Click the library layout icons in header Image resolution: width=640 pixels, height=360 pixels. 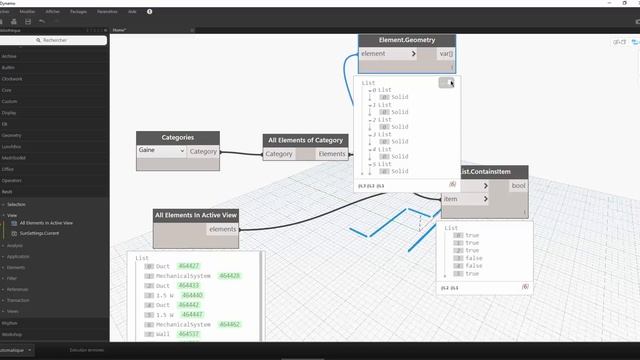pos(95,30)
